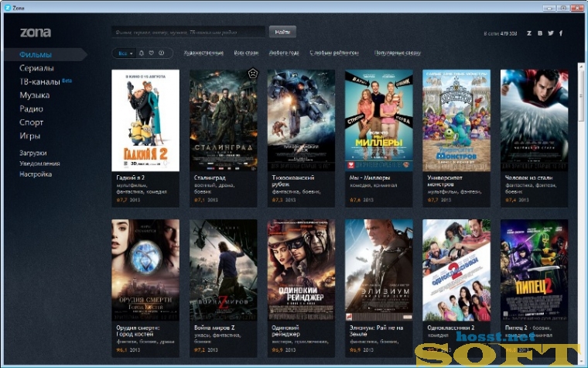Open the Все filter dropdown
588x368 pixels.
(125, 53)
